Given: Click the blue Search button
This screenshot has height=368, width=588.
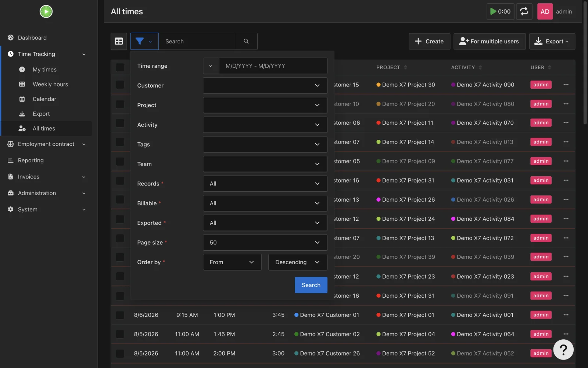Looking at the screenshot, I should coord(311,285).
